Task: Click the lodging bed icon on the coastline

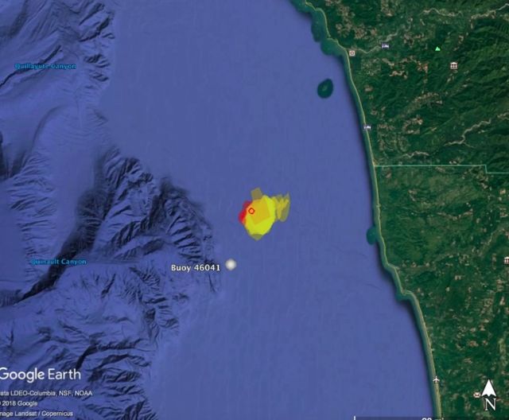Action: pyautogui.click(x=367, y=127)
